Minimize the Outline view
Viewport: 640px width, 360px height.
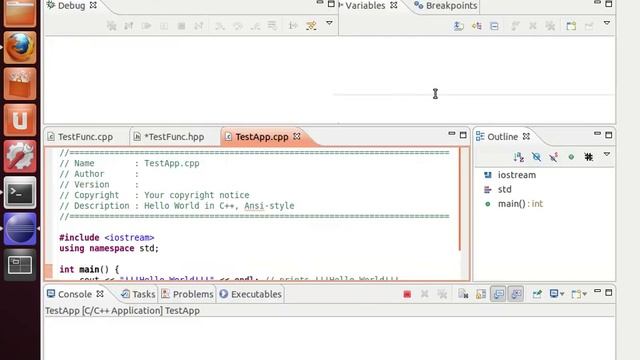point(597,134)
